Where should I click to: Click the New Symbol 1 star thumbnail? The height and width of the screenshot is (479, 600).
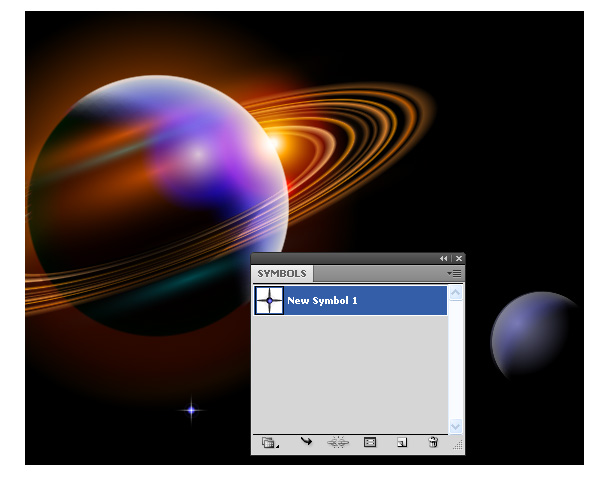[269, 301]
